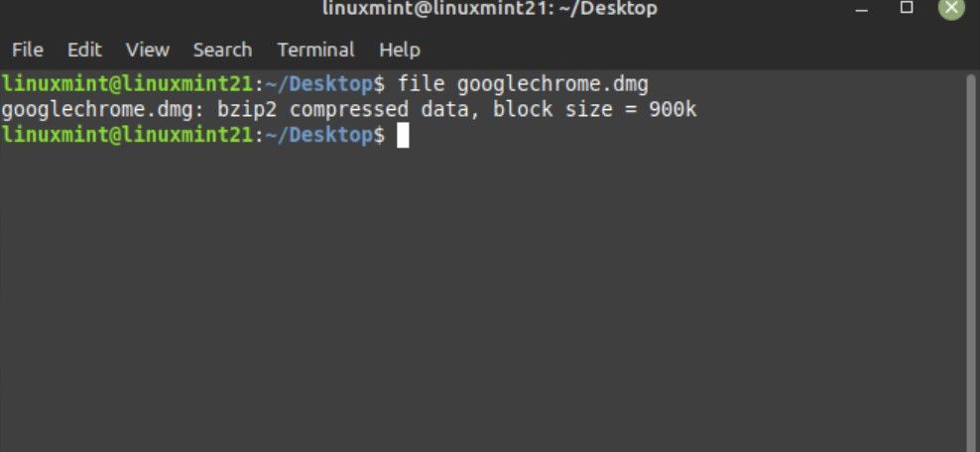The height and width of the screenshot is (452, 980).
Task: Click the block cursor at the active prompt
Action: pos(403,136)
